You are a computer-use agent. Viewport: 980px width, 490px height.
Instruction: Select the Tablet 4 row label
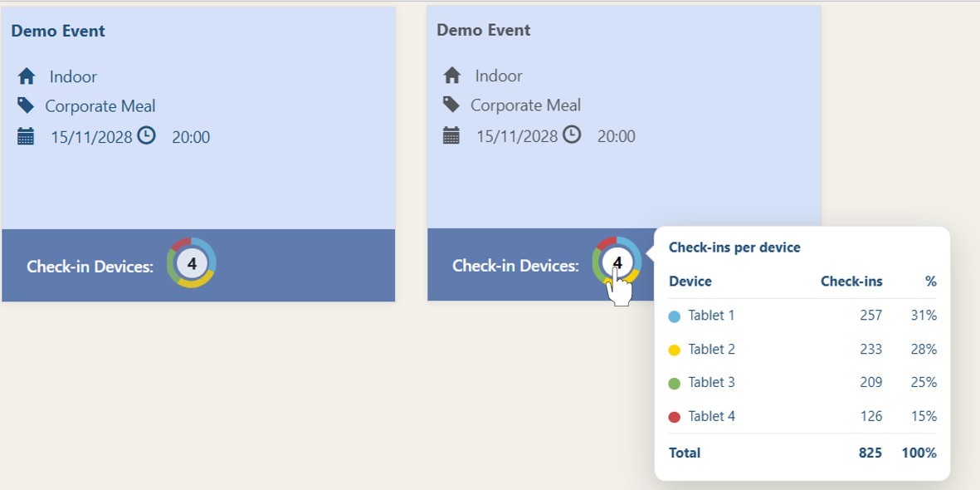click(x=711, y=416)
